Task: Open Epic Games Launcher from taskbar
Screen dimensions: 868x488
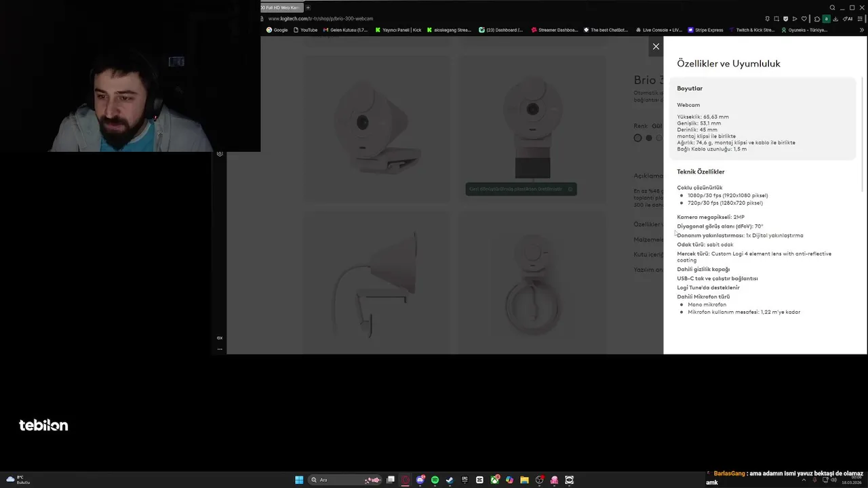Action: (x=465, y=480)
